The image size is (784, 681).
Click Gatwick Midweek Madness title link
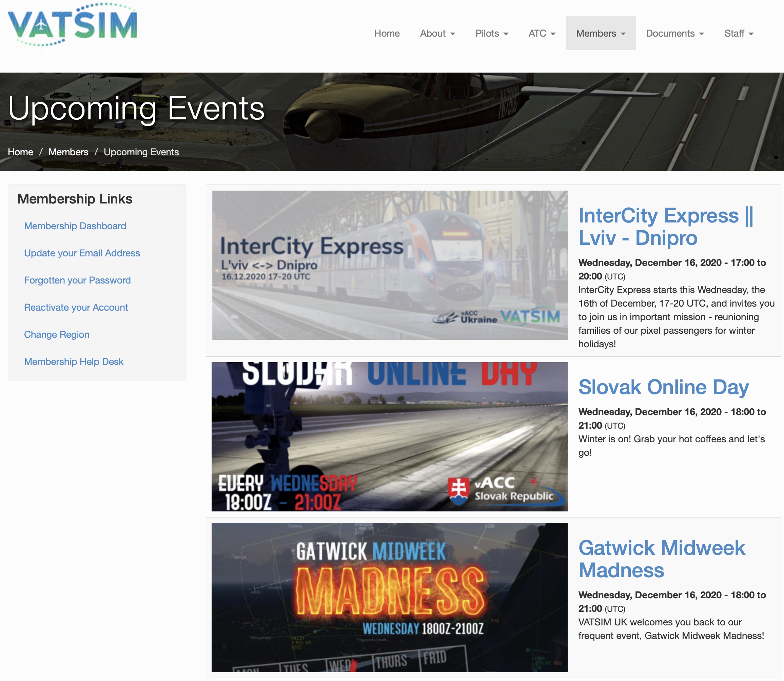[661, 559]
